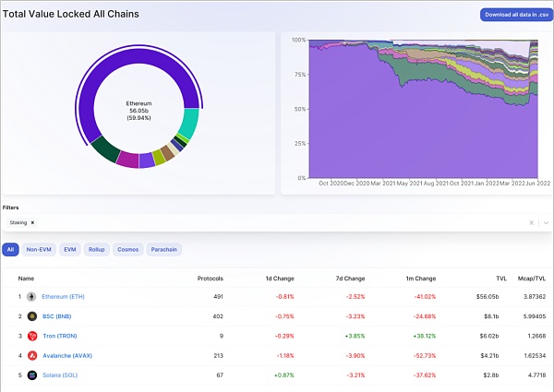
Task: Select the All chains tab
Action: click(10, 249)
